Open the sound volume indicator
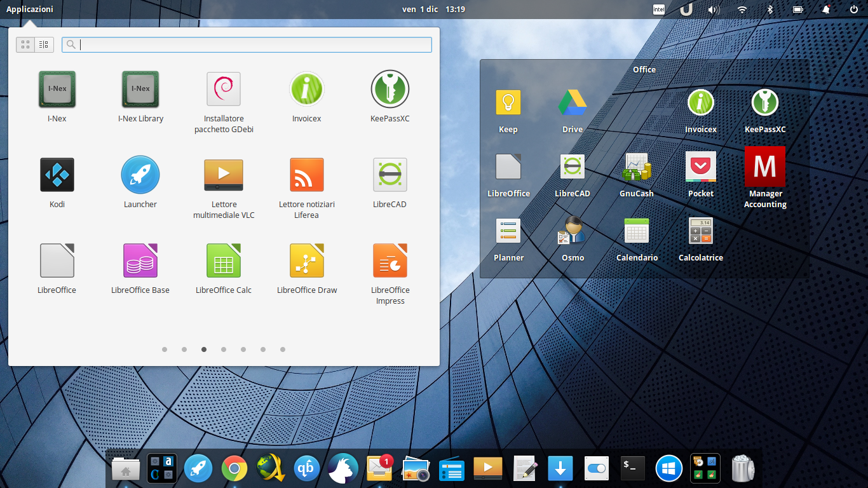 coord(713,10)
